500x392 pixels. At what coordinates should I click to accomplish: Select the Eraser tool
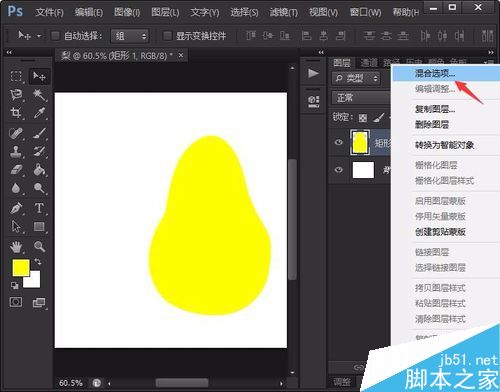[16, 170]
